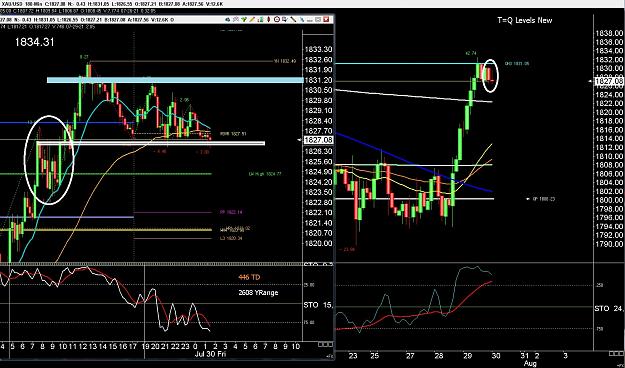
Task: Click the L3 1820.34 level label
Action: click(x=231, y=238)
